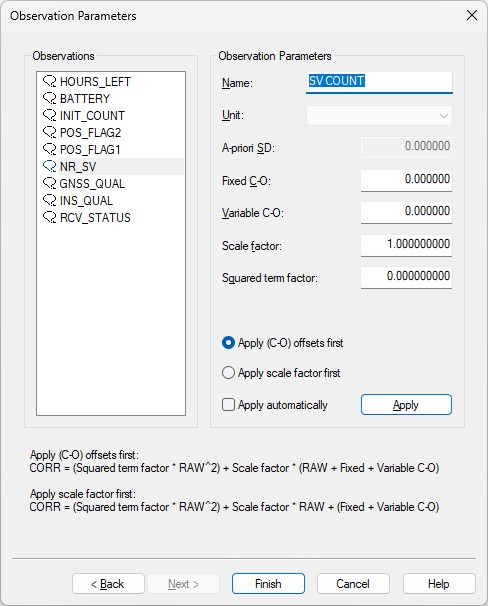The height and width of the screenshot is (606, 488).
Task: Select the BATTERY observation icon
Action: [49, 99]
